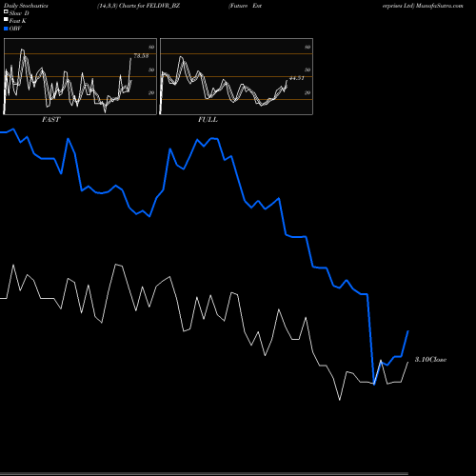The image size is (476, 476).
Task: Click the 'Daily Stochastics' title text
Action: [x=26, y=6]
